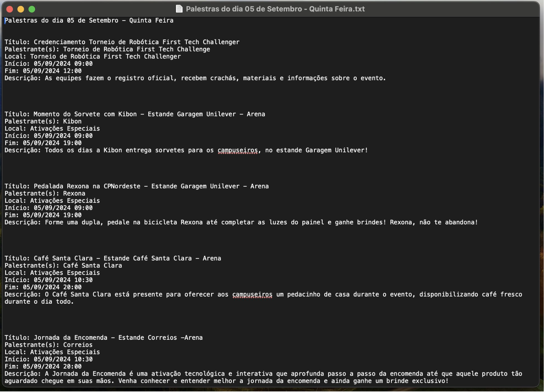544x392 pixels.
Task: Click the Fim line of the Jornada da Encomenda entry
Action: click(43, 367)
